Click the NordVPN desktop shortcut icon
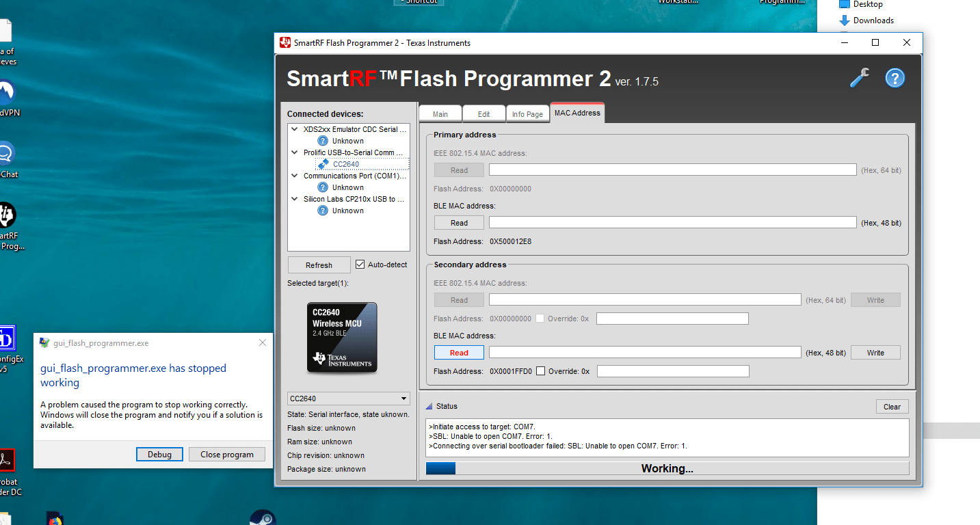Image resolution: width=980 pixels, height=525 pixels. pyautogui.click(x=5, y=92)
